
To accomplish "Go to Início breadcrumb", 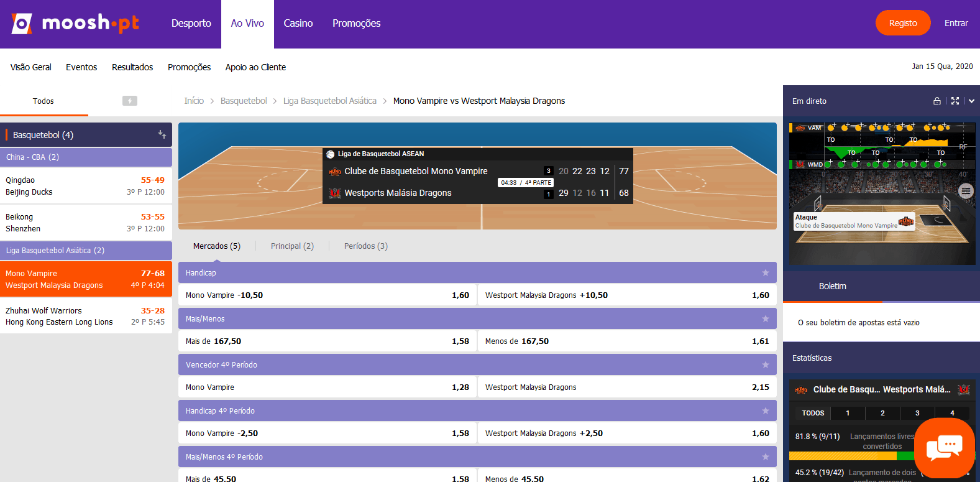I will 194,101.
